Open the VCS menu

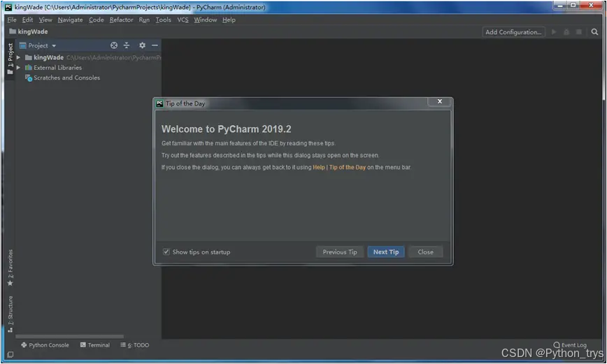click(x=183, y=20)
